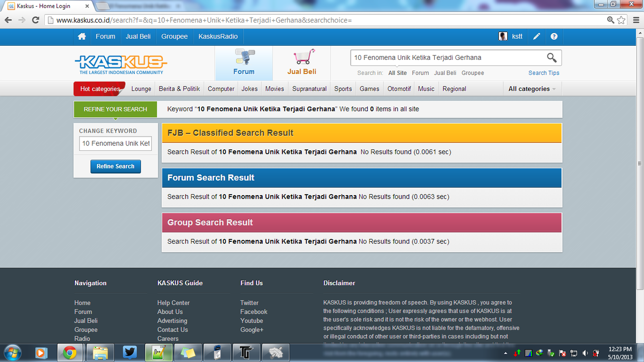Viewport: 644px width, 362px height.
Task: Click the kstt username link
Action: (x=517, y=37)
